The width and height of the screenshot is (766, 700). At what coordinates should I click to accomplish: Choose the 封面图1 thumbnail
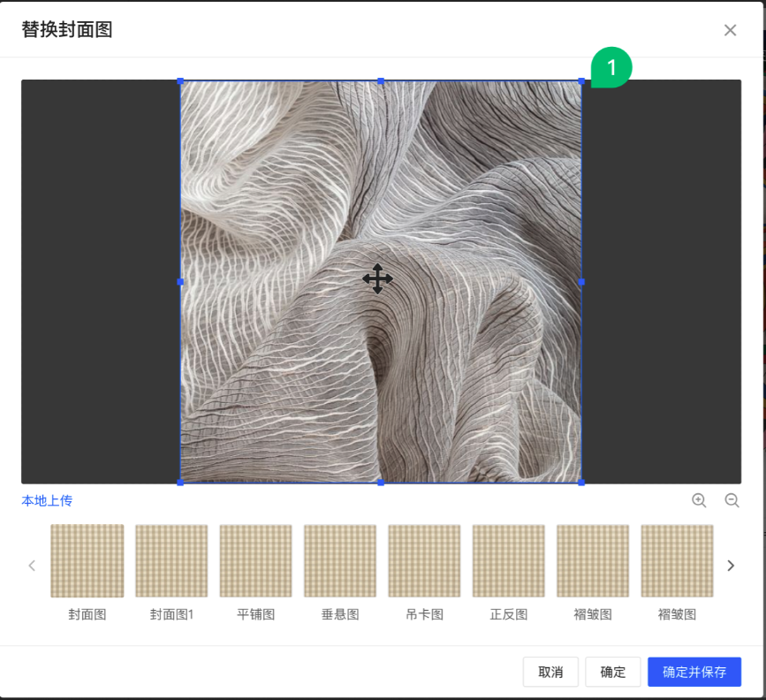point(171,561)
